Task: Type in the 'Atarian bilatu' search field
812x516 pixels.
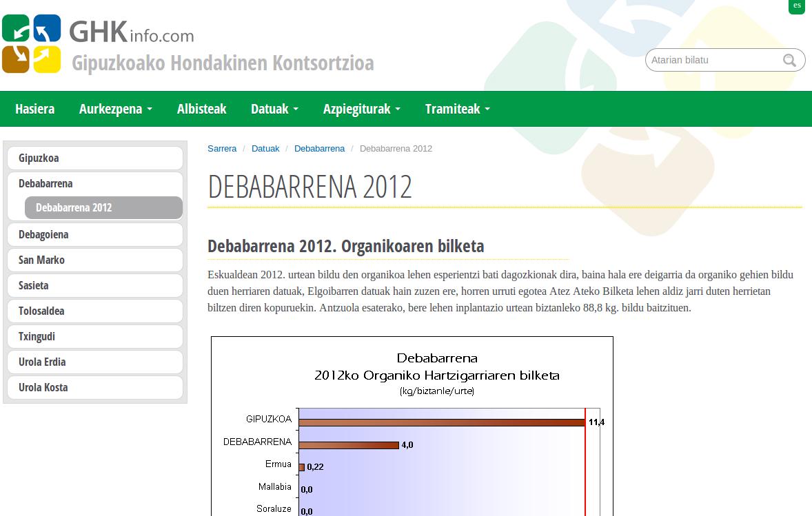Action: point(713,61)
